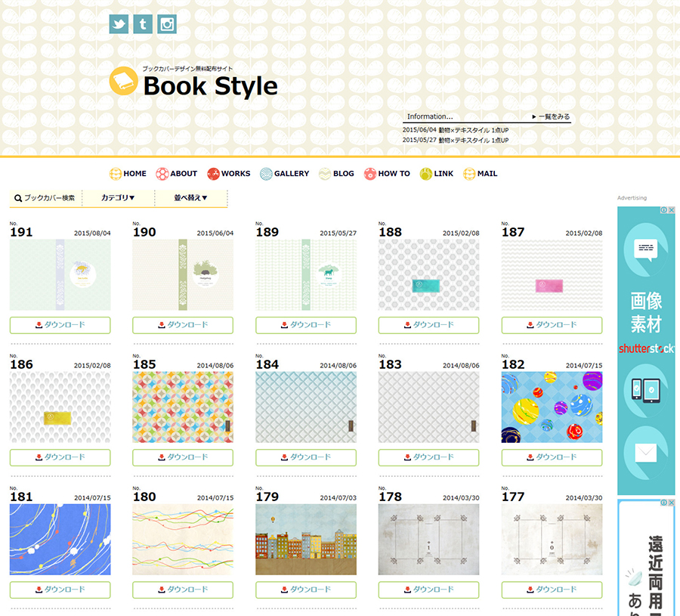Open the 2015/06/04 news entry
This screenshot has height=616, width=680.
(455, 130)
